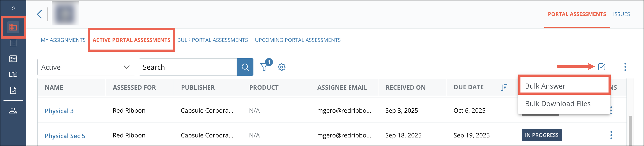The height and width of the screenshot is (146, 644).
Task: Click the back arrow chevron
Action: (x=39, y=14)
